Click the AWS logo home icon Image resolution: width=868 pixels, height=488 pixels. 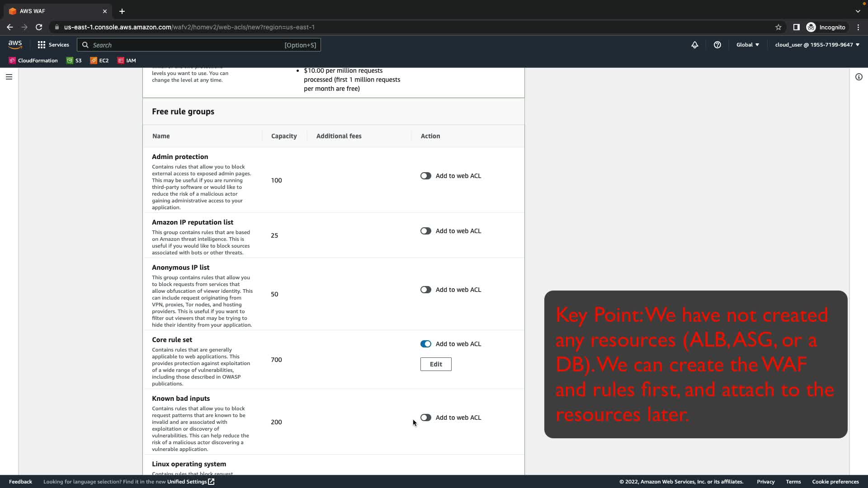pyautogui.click(x=15, y=44)
